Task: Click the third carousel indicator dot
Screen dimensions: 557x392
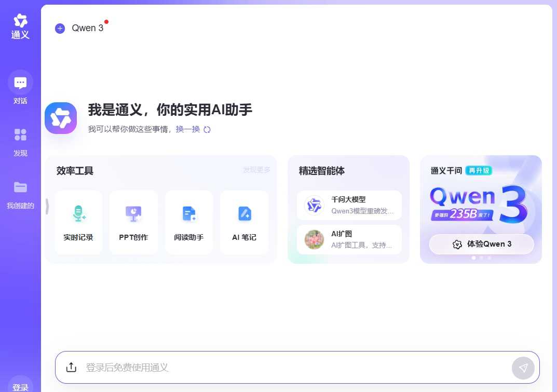Action: [x=489, y=258]
